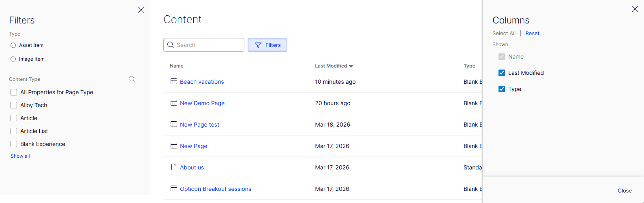Sort by Last Modified column arrow

[x=351, y=66]
